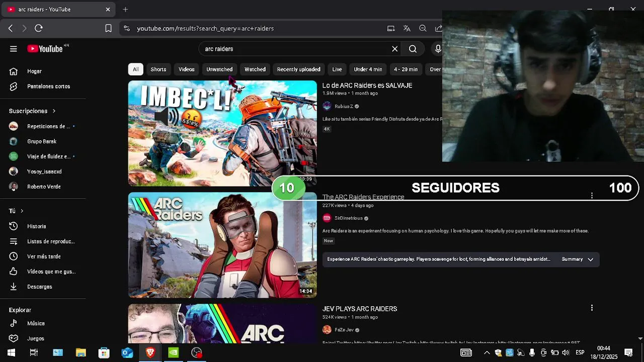The image size is (644, 362).
Task: Open site settings icon in address bar
Action: pyautogui.click(x=126, y=28)
